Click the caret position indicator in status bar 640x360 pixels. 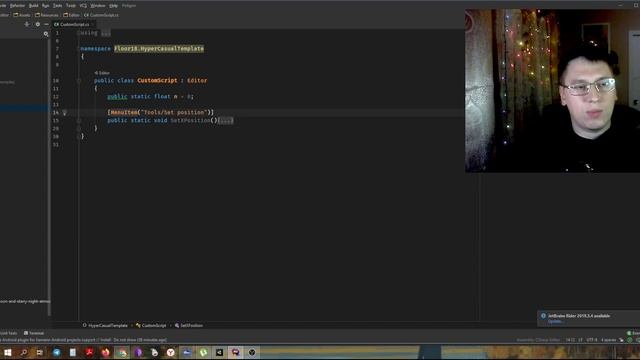(x=570, y=340)
